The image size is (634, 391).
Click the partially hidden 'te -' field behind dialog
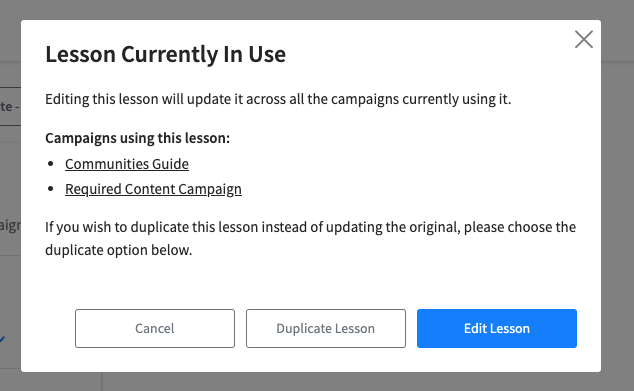[10, 106]
